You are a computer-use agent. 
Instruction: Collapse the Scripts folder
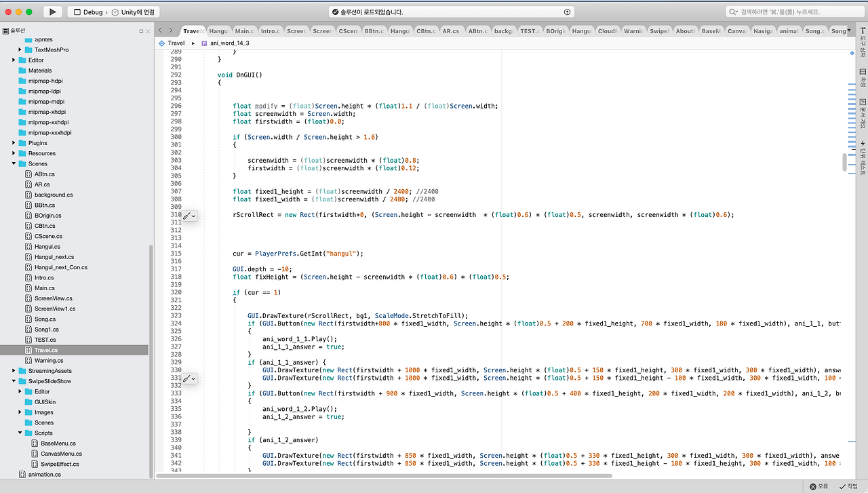pos(20,433)
